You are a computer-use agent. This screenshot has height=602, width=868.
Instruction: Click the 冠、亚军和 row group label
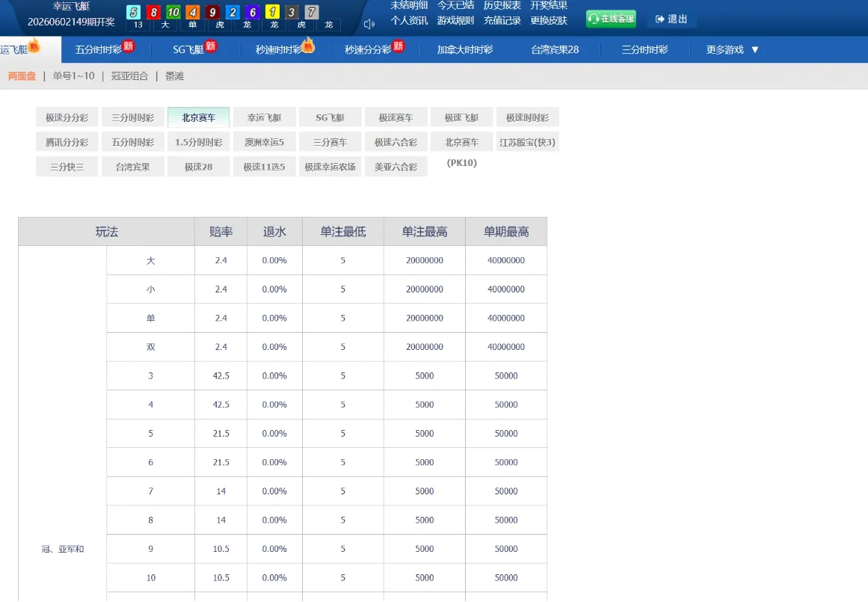point(63,549)
